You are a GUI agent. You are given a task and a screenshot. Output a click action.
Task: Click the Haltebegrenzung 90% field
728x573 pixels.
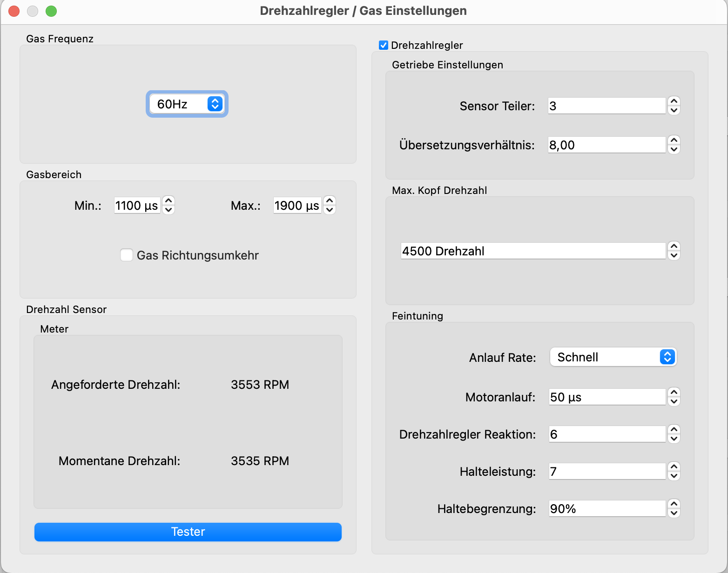pyautogui.click(x=606, y=509)
